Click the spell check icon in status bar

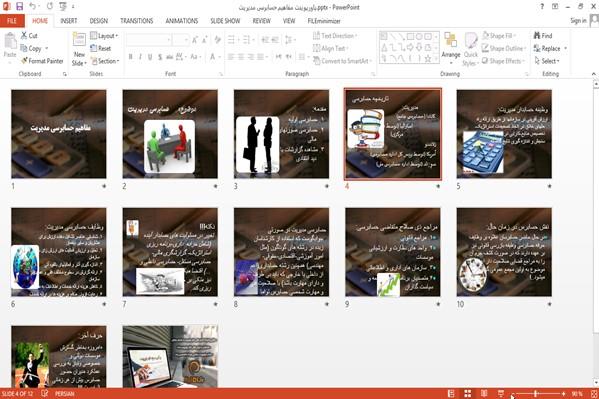[45, 393]
